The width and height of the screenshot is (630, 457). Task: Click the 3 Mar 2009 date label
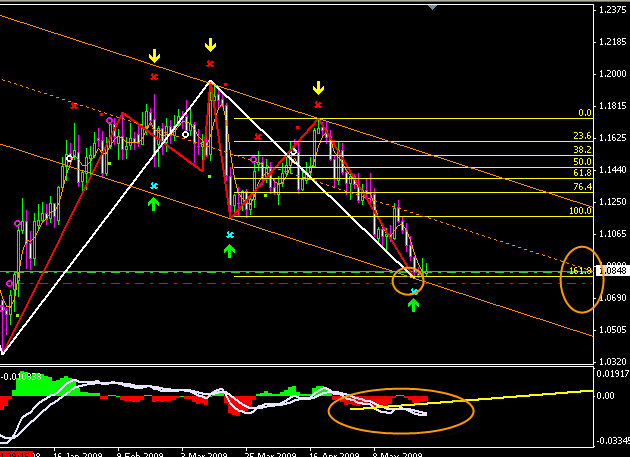point(204,454)
